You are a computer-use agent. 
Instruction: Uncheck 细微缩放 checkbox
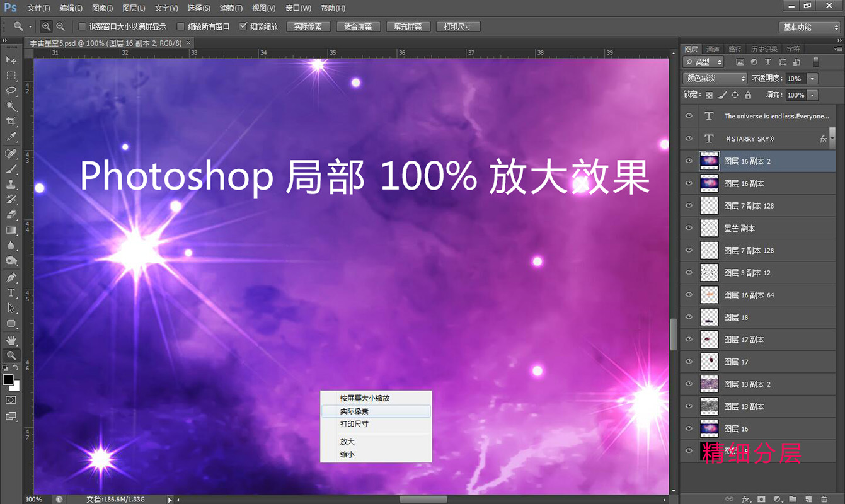pos(243,26)
